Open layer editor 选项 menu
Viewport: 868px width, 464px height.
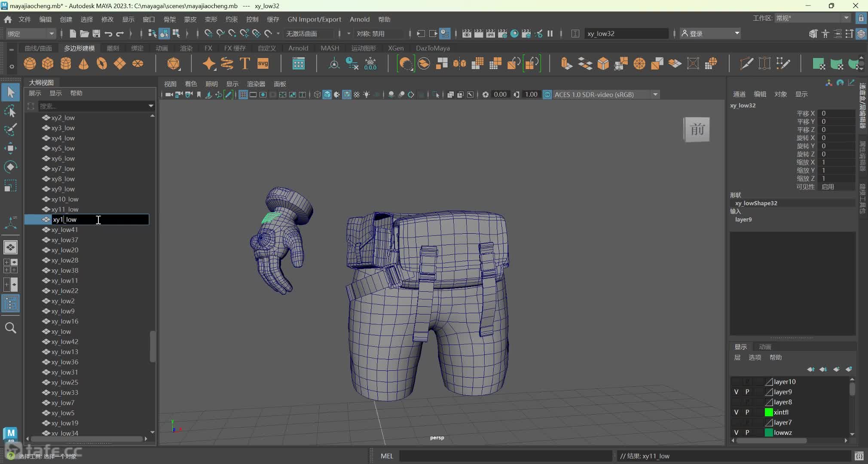755,357
